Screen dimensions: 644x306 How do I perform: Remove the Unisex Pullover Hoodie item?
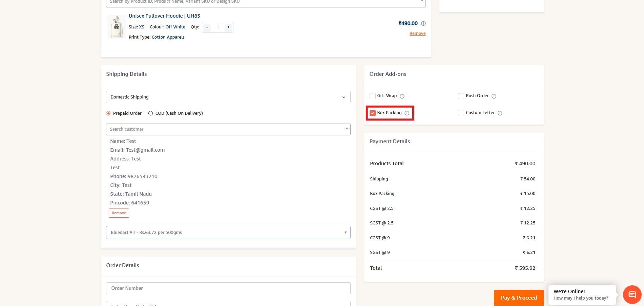[x=417, y=34]
